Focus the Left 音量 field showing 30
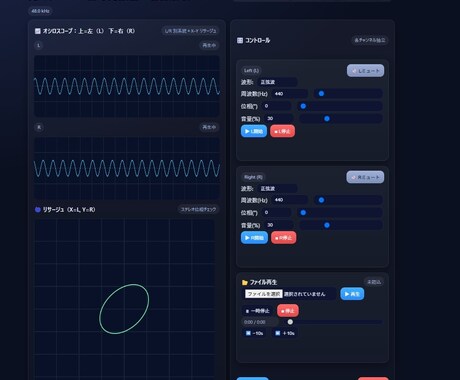Screen dimensions: 460x380 pyautogui.click(x=279, y=118)
